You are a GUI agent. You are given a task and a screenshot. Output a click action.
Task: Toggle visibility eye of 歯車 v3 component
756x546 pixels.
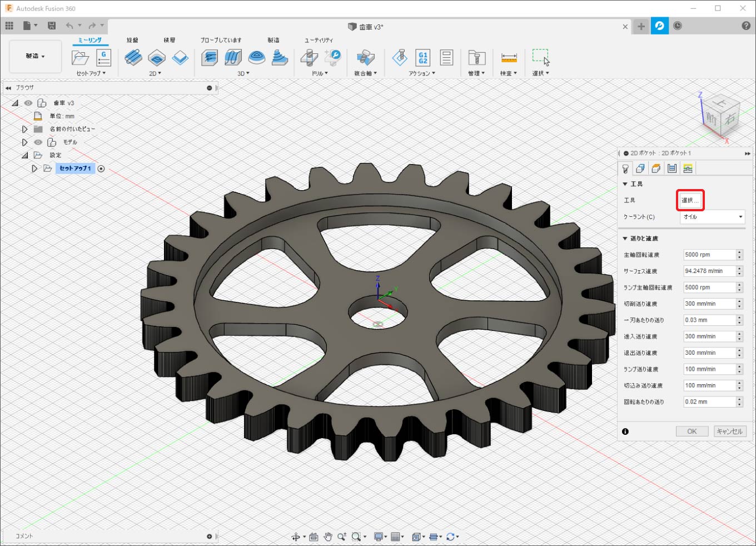pos(28,103)
